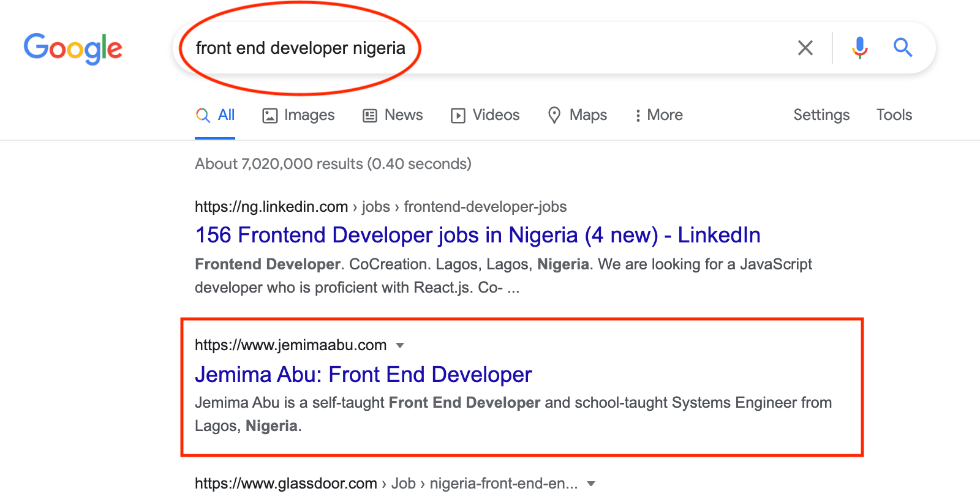The image size is (980, 502).
Task: Open the Jemima Abu Front End Developer result
Action: (363, 375)
